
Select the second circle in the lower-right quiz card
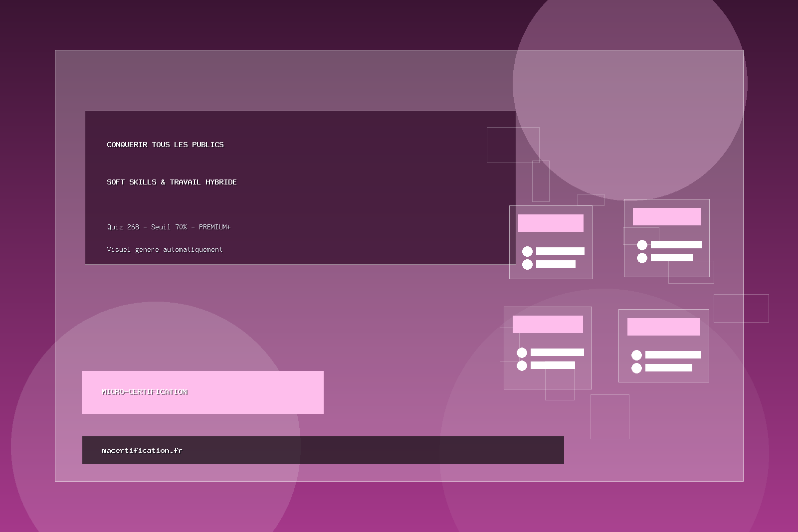[x=636, y=368]
